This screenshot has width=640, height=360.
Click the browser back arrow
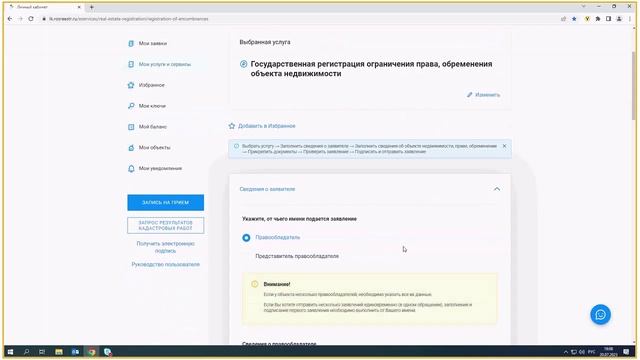pos(10,19)
